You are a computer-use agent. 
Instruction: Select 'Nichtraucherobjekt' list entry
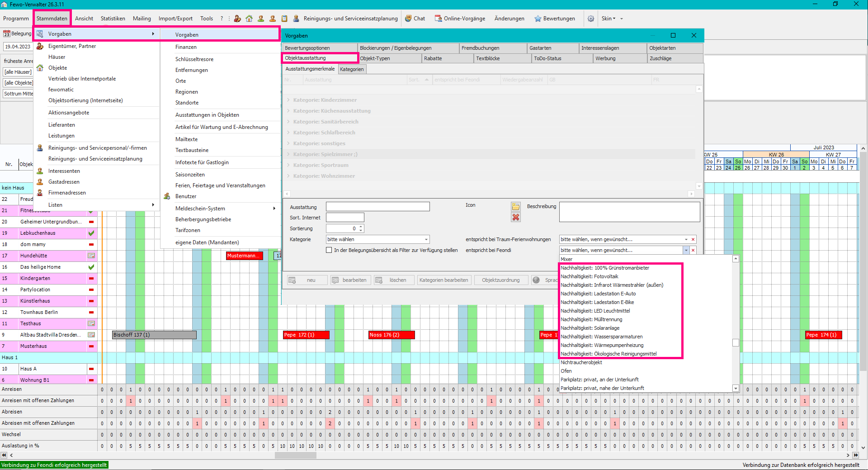(x=581, y=362)
